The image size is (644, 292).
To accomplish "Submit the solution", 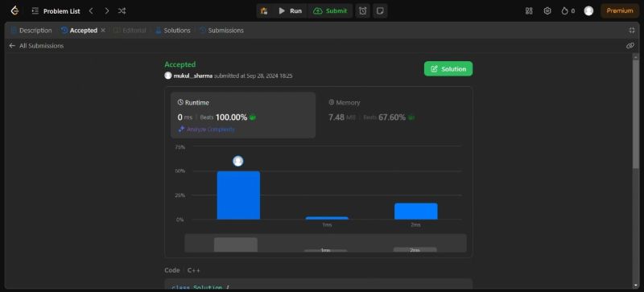I will (330, 11).
